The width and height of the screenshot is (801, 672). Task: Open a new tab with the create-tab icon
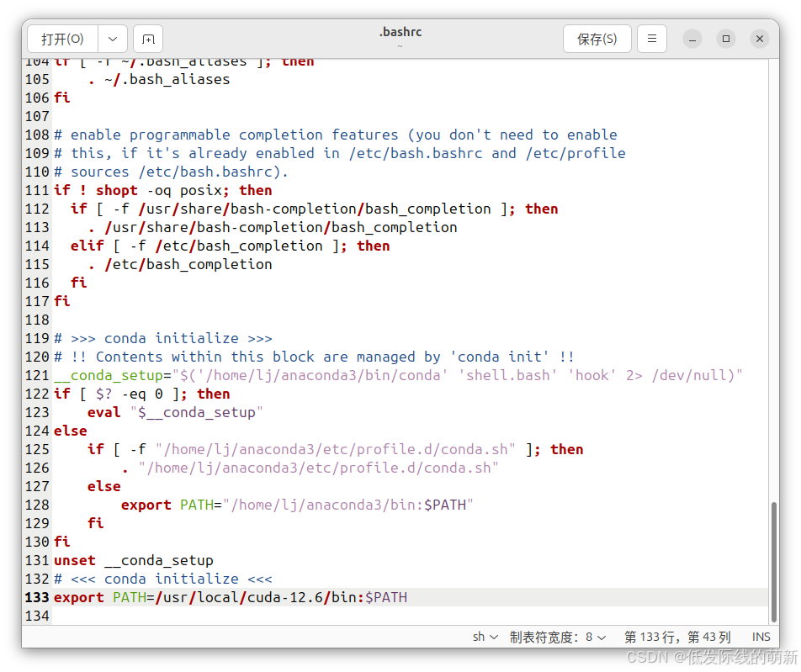(x=148, y=39)
